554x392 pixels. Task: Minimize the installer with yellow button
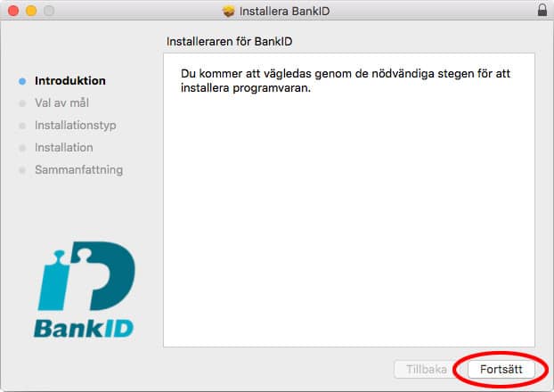(31, 11)
